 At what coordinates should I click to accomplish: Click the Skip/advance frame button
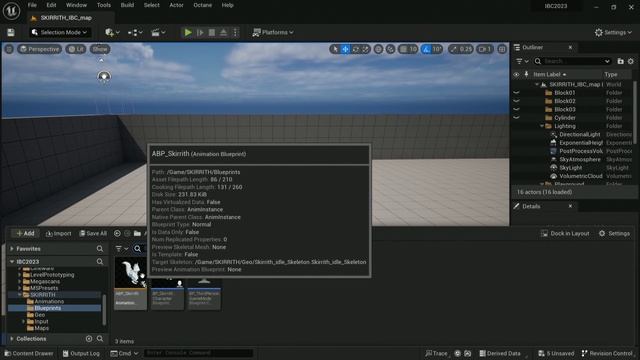[200, 32]
